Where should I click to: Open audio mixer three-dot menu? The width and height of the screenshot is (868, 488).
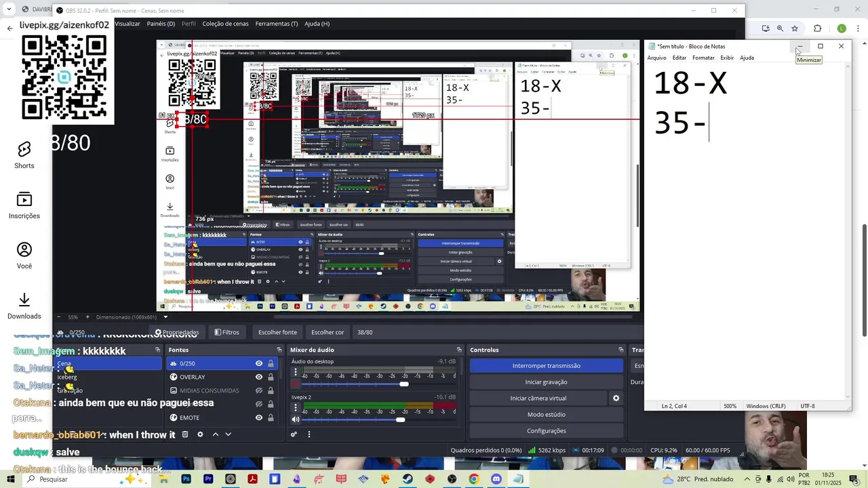[x=309, y=434]
